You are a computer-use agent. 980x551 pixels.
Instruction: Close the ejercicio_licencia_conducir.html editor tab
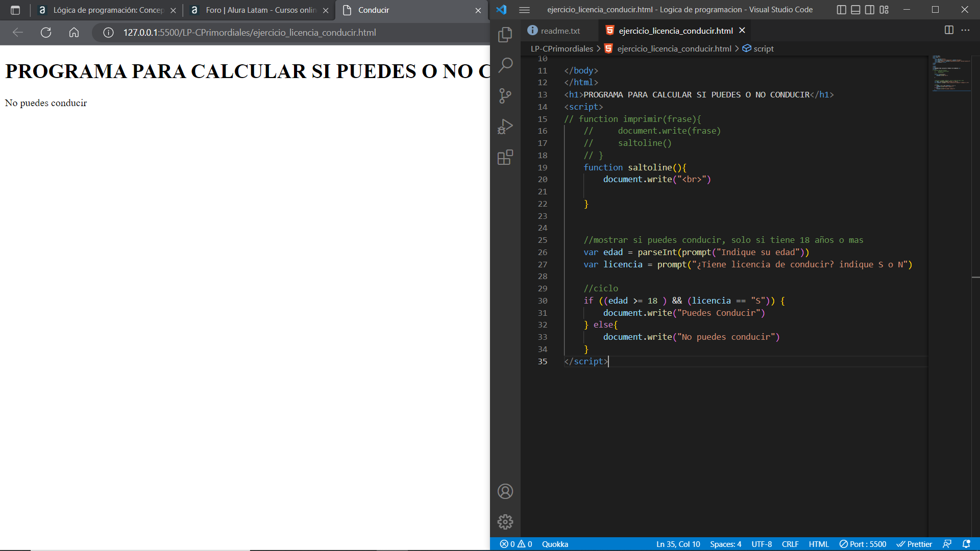(x=742, y=31)
